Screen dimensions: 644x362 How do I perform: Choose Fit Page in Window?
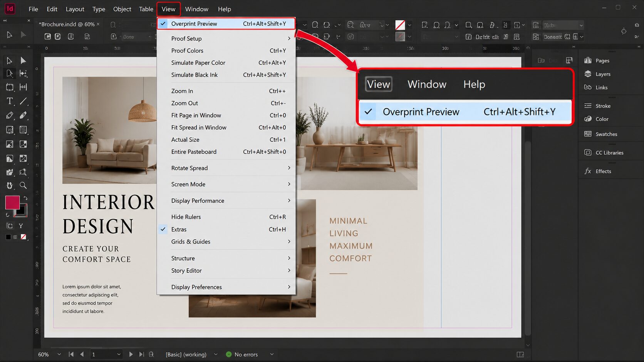pyautogui.click(x=226, y=115)
